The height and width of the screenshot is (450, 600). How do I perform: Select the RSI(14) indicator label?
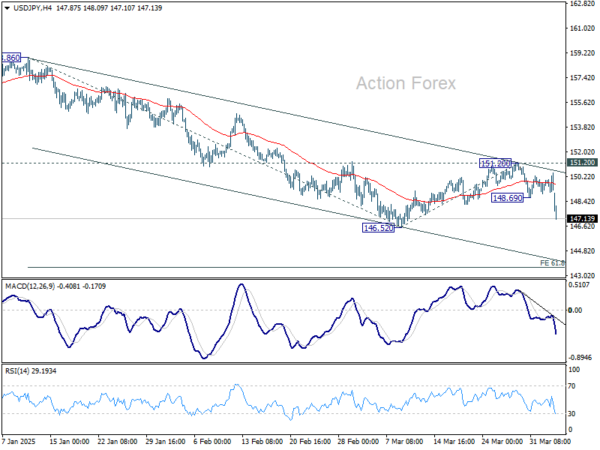click(17, 371)
